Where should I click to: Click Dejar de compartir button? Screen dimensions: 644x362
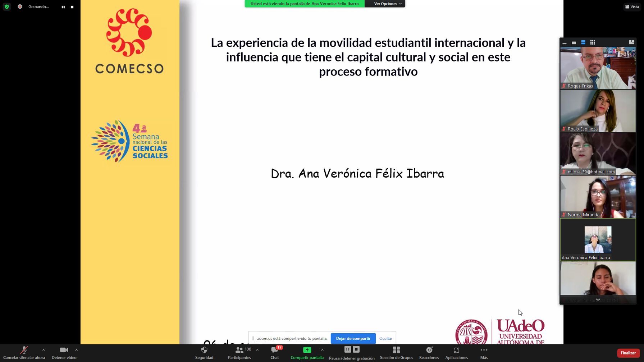click(x=353, y=338)
